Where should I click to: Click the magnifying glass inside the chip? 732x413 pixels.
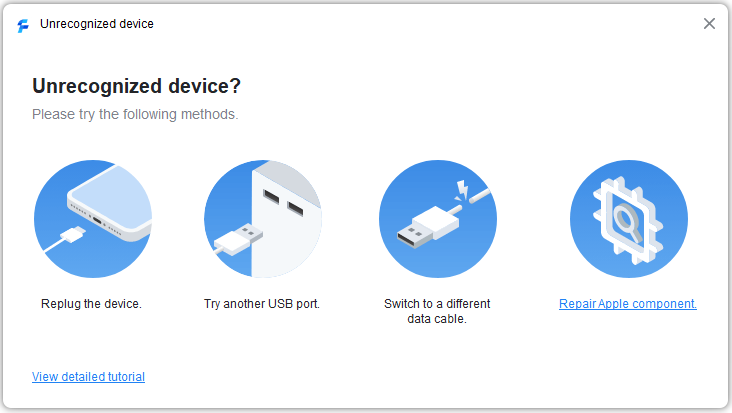pyautogui.click(x=628, y=216)
